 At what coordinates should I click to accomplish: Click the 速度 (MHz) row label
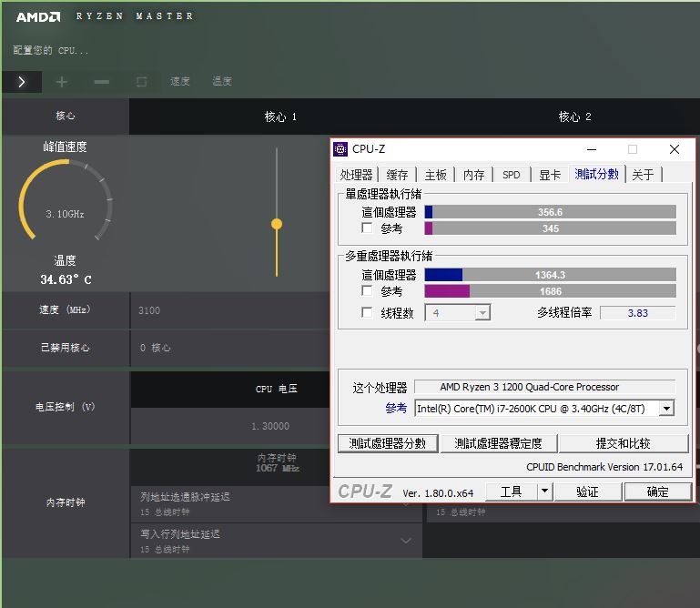click(x=66, y=309)
